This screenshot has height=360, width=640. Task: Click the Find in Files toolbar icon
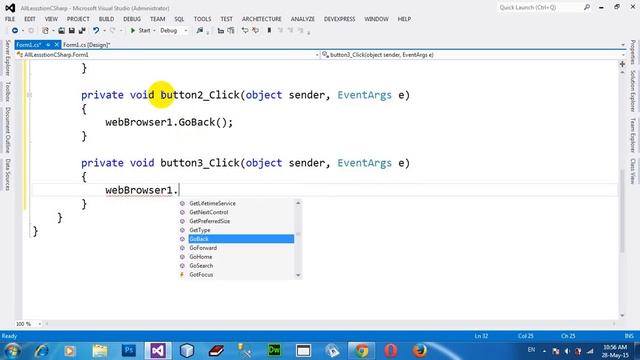[200, 31]
